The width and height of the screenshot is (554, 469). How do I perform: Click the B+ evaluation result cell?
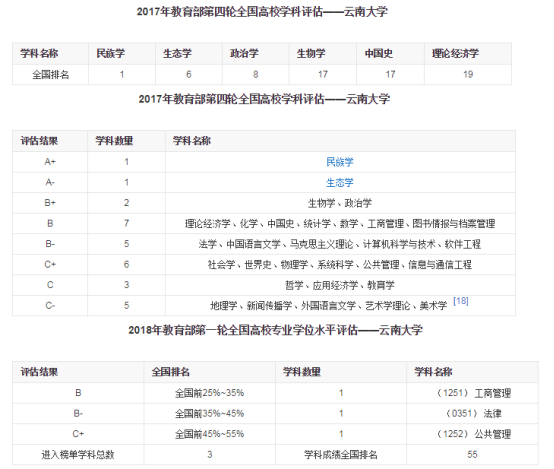tap(50, 203)
